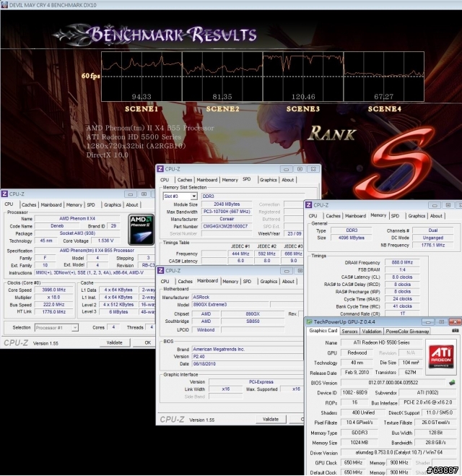This screenshot has width=462, height=476.
Task: Click the Scene 3 score 120.46
Action: pyautogui.click(x=303, y=97)
